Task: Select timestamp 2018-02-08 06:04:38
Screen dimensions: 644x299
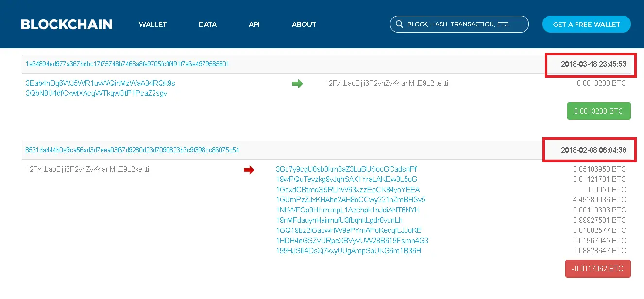Action: [x=593, y=150]
